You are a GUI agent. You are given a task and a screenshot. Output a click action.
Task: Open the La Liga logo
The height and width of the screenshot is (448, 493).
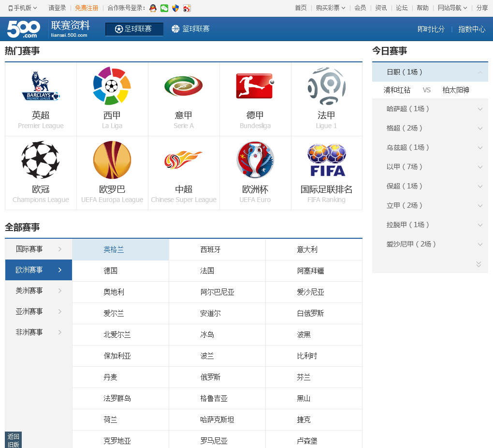click(112, 86)
